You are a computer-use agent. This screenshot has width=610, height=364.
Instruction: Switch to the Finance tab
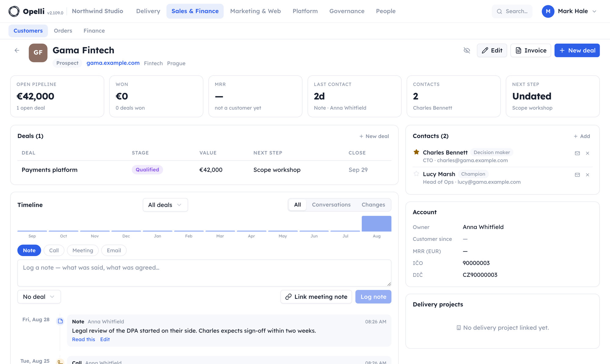click(94, 31)
